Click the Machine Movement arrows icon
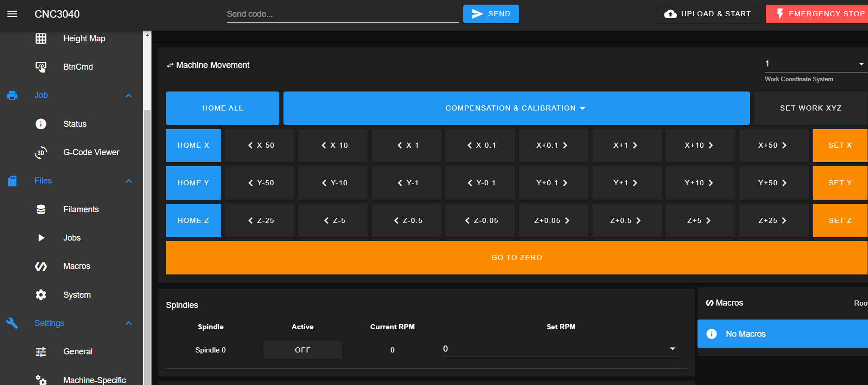The image size is (868, 385). click(170, 65)
